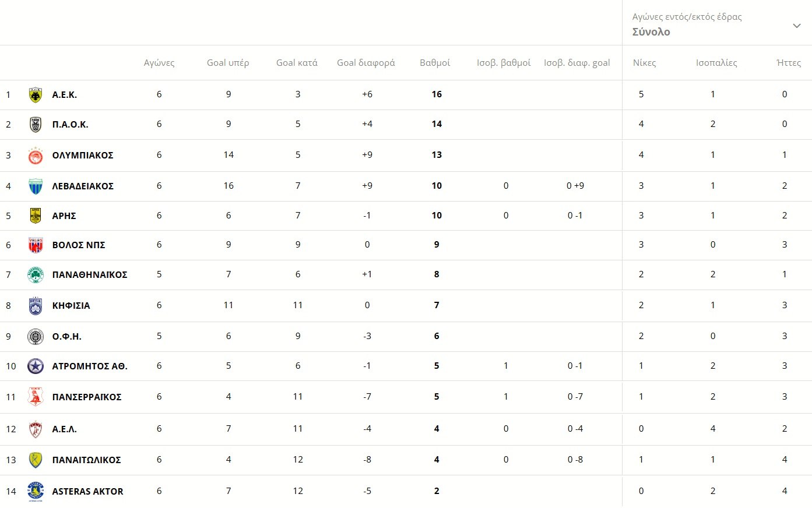
Task: Click the Asteras Aktor team logo
Action: 36,492
